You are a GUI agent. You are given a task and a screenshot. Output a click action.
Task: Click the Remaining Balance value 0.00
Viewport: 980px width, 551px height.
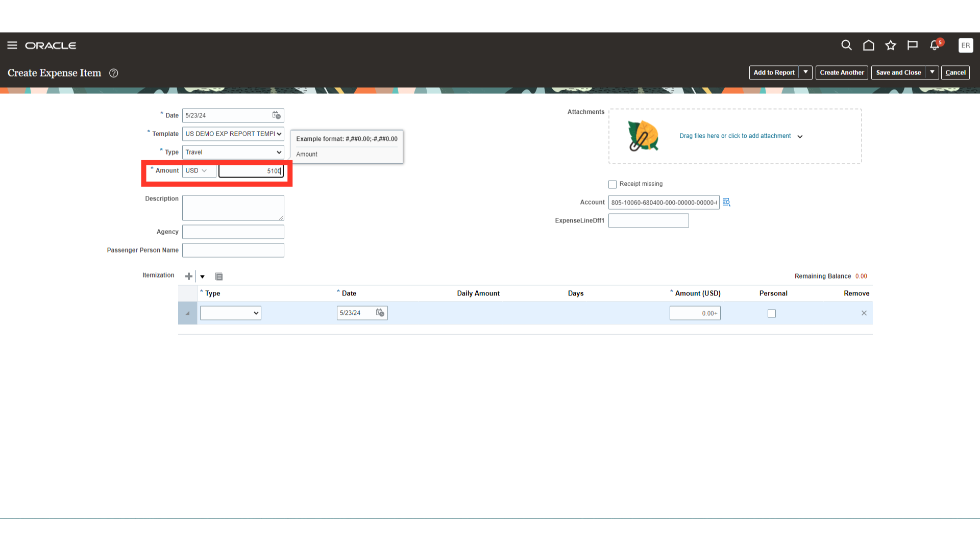[861, 276]
